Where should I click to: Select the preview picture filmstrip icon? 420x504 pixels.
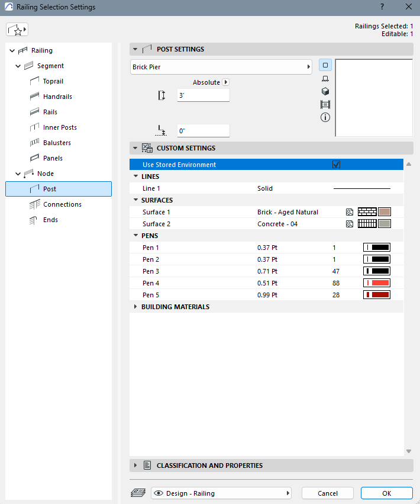tap(325, 104)
